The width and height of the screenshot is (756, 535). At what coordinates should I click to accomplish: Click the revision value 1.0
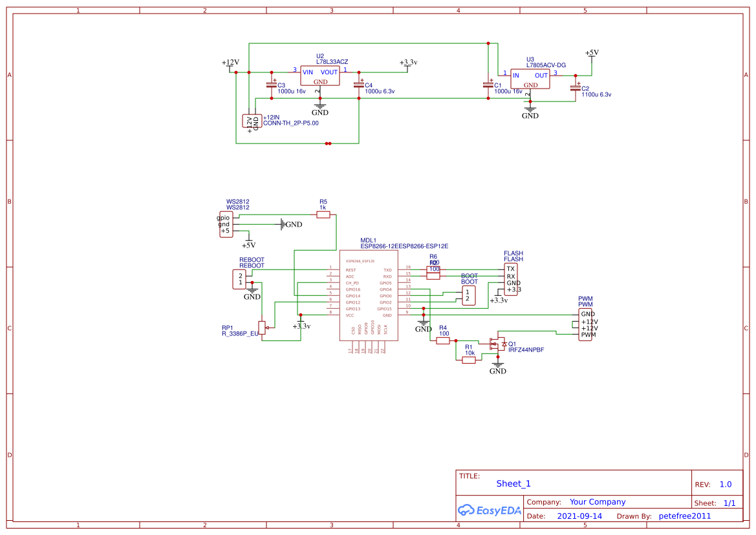[x=725, y=484]
